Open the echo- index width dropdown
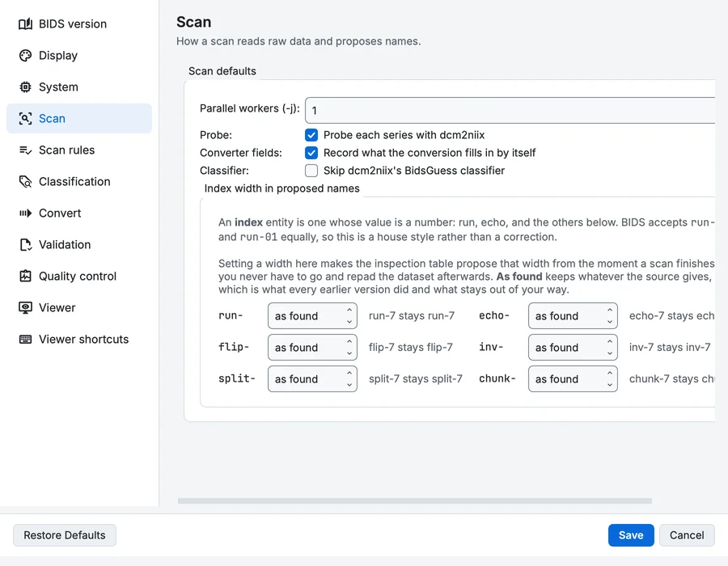 (573, 316)
